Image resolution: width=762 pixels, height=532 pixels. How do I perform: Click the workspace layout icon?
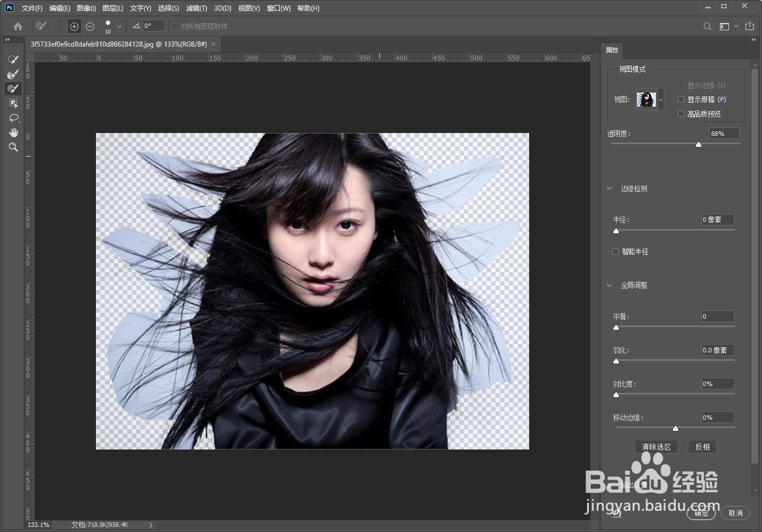pos(724,26)
